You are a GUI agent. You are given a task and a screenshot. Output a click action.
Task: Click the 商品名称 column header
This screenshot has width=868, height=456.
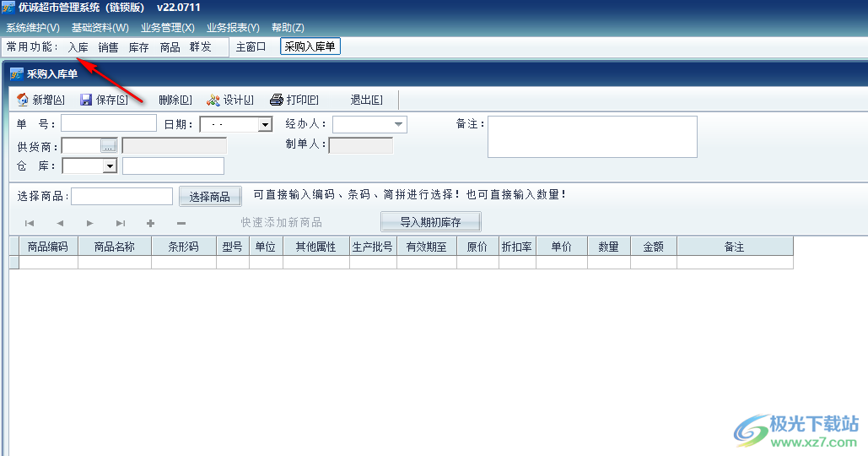pos(115,247)
